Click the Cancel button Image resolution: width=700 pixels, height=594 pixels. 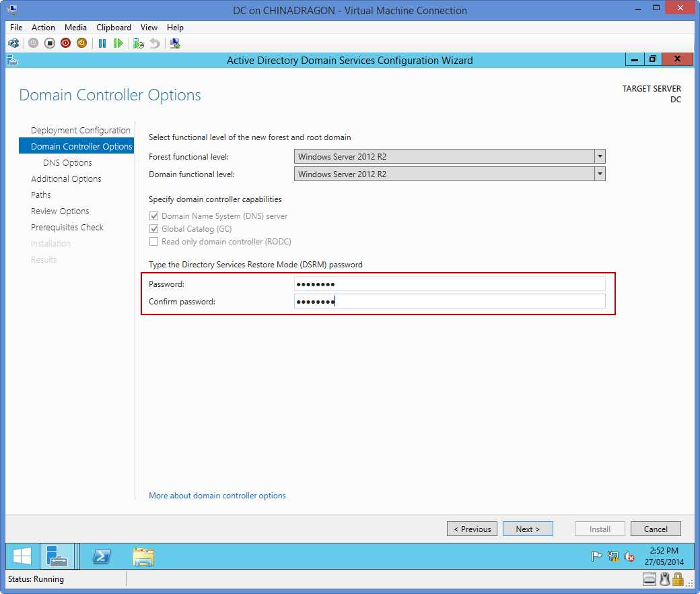(656, 529)
